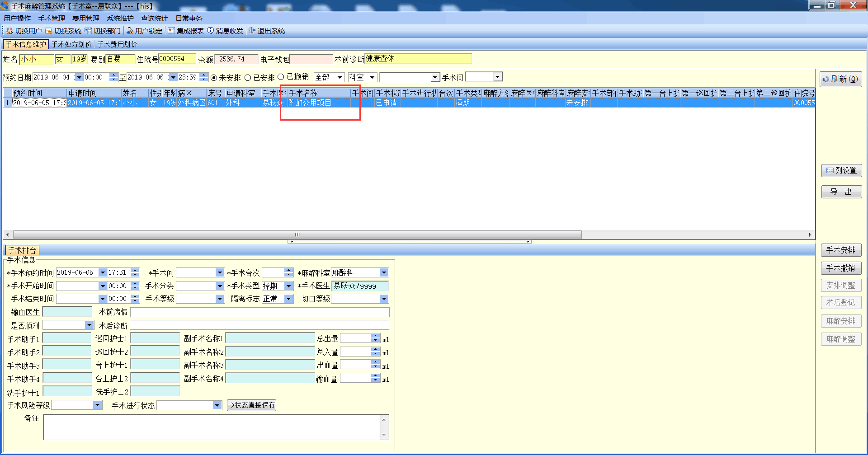The image size is (868, 455).
Task: Open the 费用管理 menu
Action: 86,18
